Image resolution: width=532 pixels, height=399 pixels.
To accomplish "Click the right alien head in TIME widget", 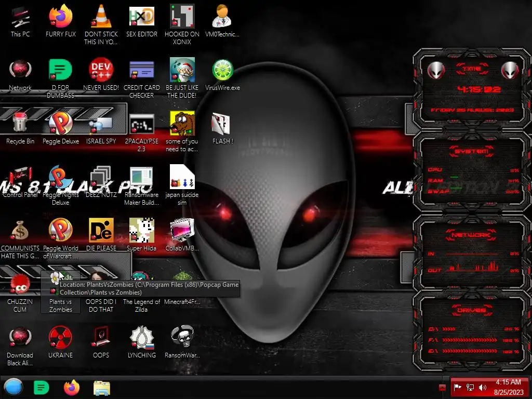I will pyautogui.click(x=510, y=70).
